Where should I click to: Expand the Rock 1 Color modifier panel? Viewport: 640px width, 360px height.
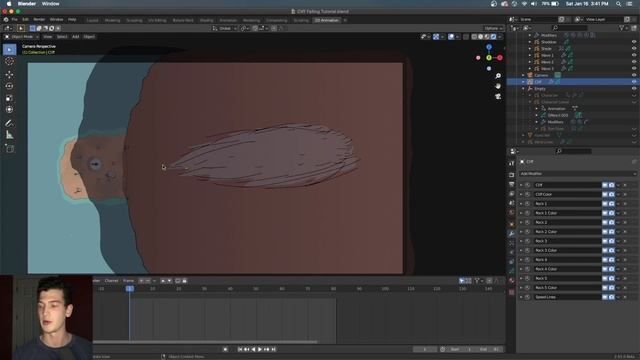point(521,213)
